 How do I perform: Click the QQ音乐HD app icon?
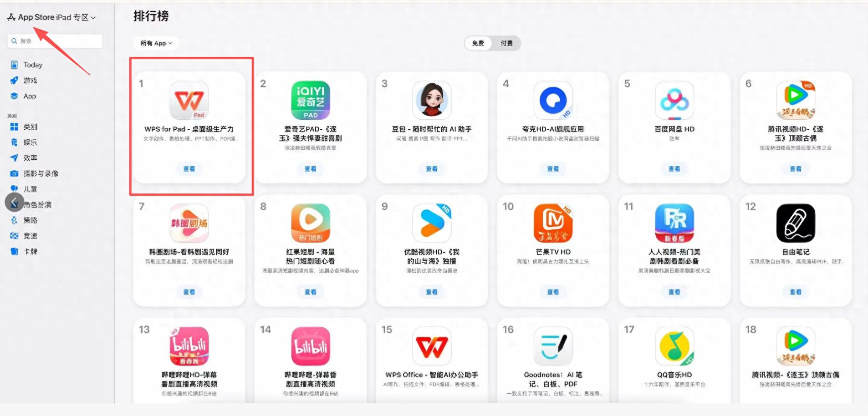pos(674,346)
